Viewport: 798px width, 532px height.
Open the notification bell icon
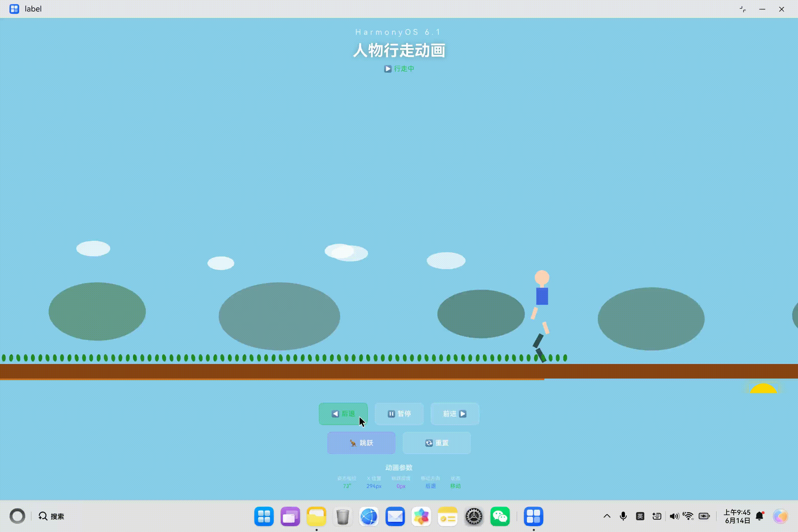point(760,516)
